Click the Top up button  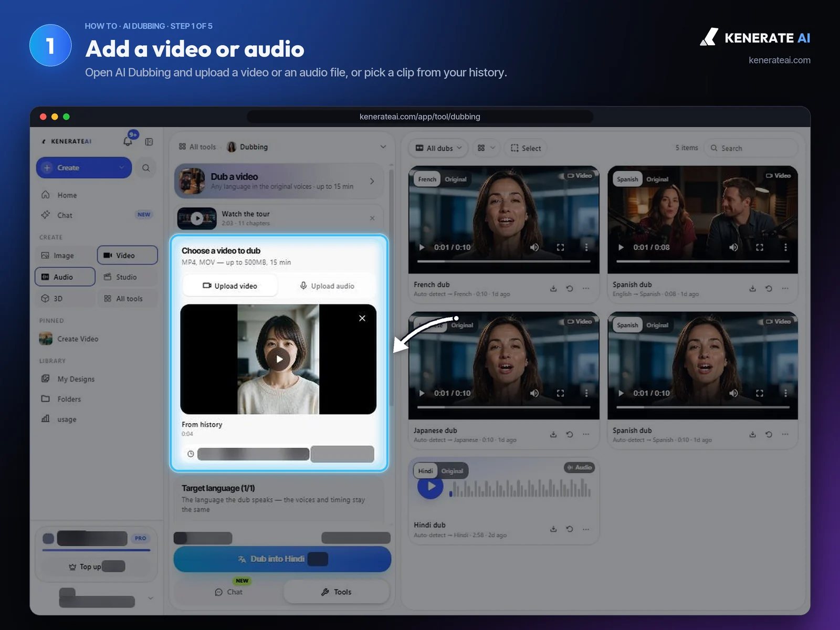click(x=96, y=566)
